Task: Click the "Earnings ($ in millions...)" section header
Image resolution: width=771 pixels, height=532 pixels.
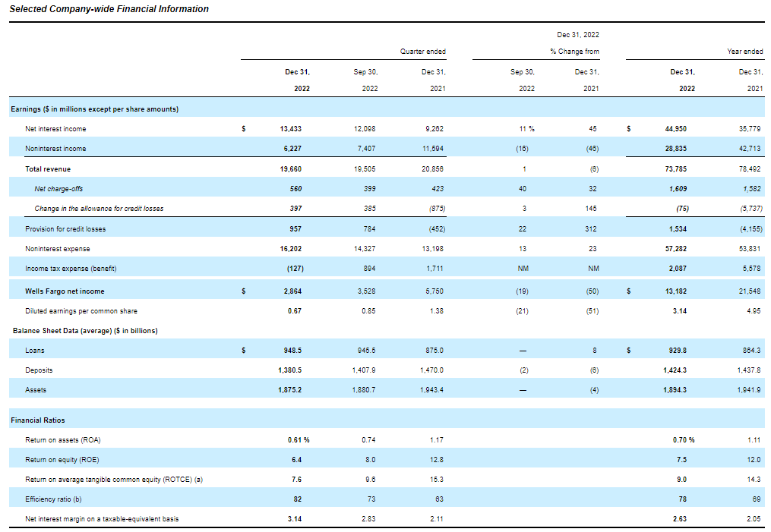Action: [x=94, y=109]
